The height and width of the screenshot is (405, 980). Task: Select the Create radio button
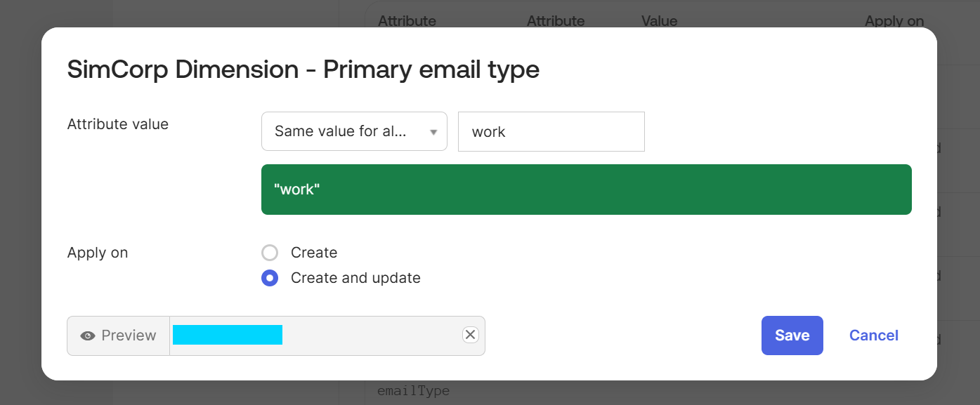click(270, 252)
